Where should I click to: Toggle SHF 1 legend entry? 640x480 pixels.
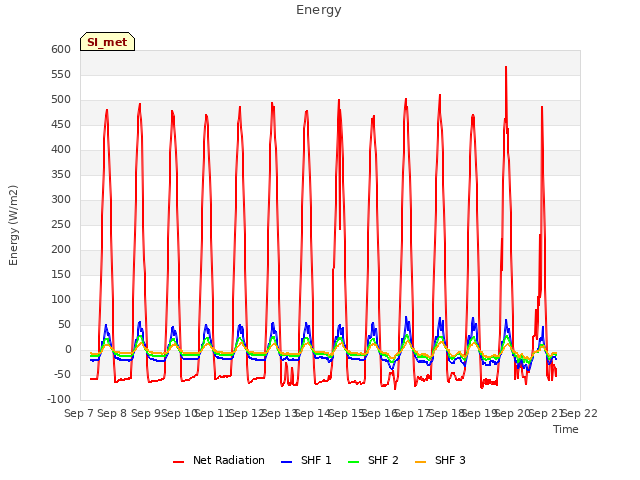click(307, 460)
